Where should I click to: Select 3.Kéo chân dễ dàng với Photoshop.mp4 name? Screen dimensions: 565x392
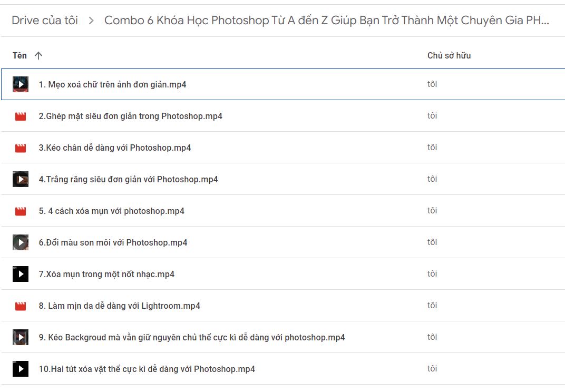(114, 148)
